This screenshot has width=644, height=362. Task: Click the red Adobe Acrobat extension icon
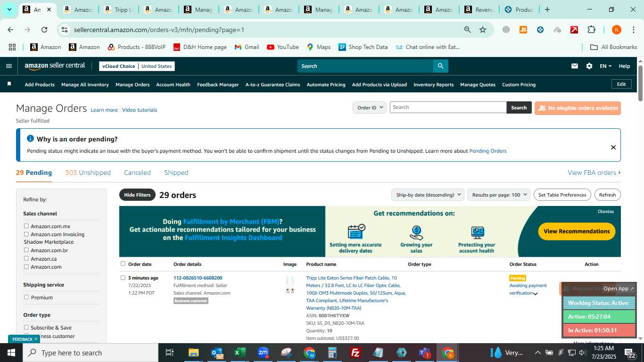[x=574, y=30]
